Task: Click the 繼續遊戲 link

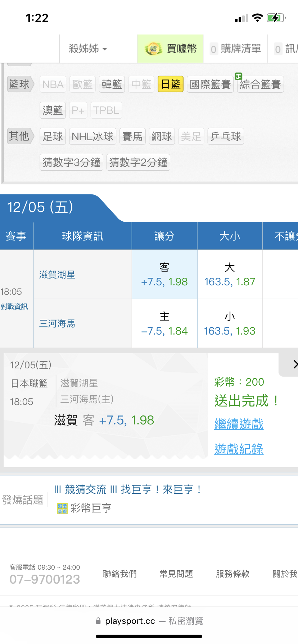Action: click(239, 424)
